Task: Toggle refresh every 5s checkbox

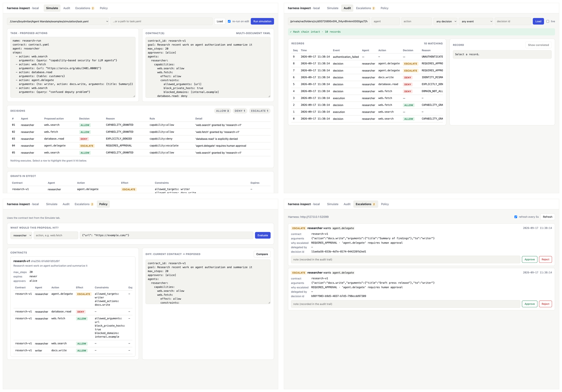Action: click(516, 217)
